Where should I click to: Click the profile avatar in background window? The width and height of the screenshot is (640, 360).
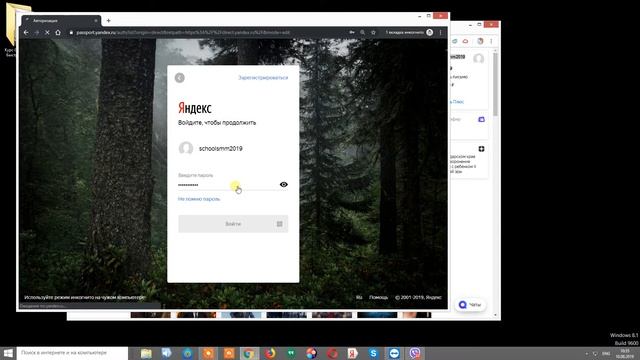pos(479,59)
